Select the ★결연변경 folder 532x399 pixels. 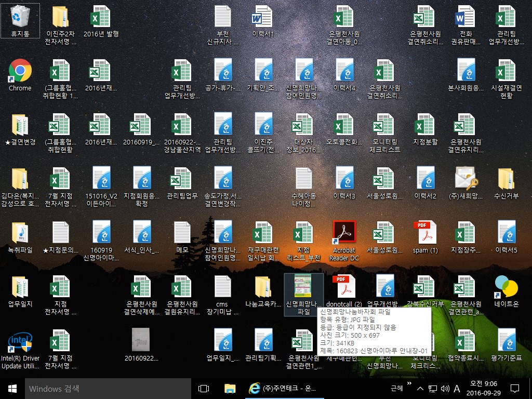click(20, 129)
